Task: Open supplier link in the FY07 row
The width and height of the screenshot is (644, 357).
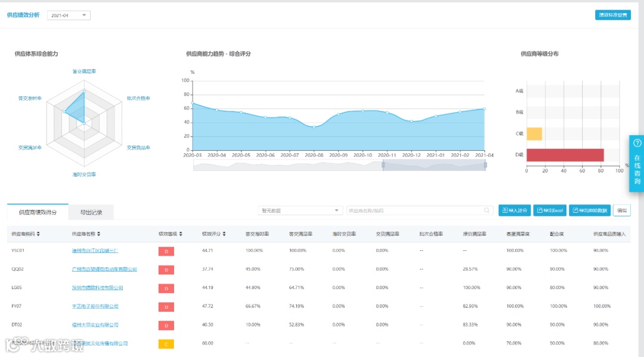Action: tap(95, 306)
